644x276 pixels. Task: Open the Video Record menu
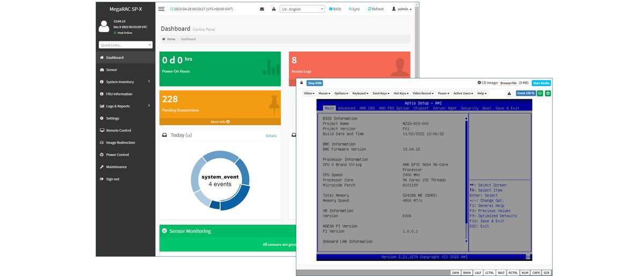[x=423, y=93]
